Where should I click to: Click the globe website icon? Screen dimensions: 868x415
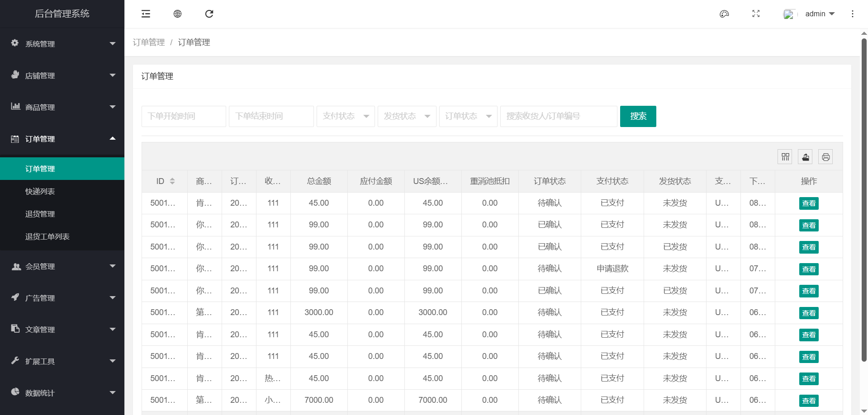click(177, 14)
